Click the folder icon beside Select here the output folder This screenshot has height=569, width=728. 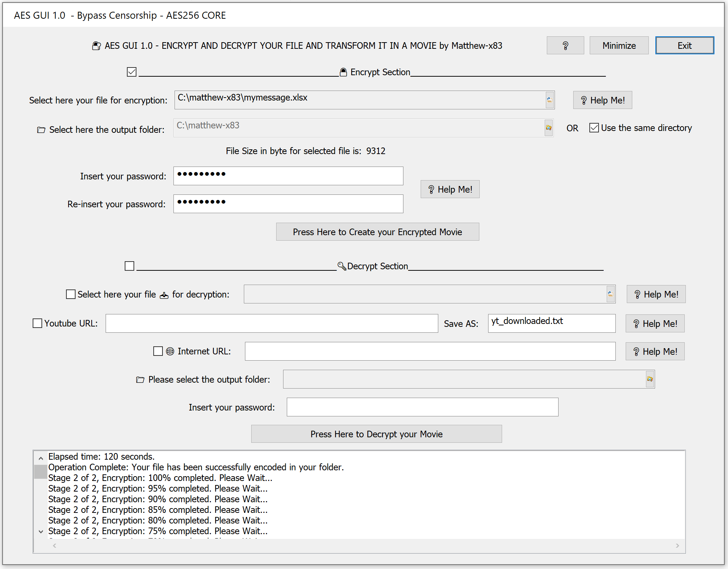pyautogui.click(x=41, y=130)
